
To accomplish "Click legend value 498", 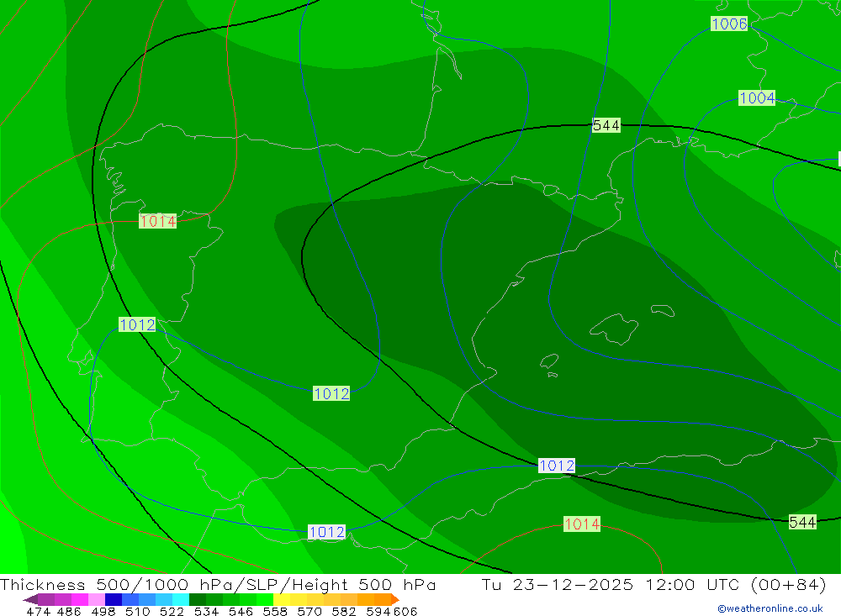I will click(103, 611).
